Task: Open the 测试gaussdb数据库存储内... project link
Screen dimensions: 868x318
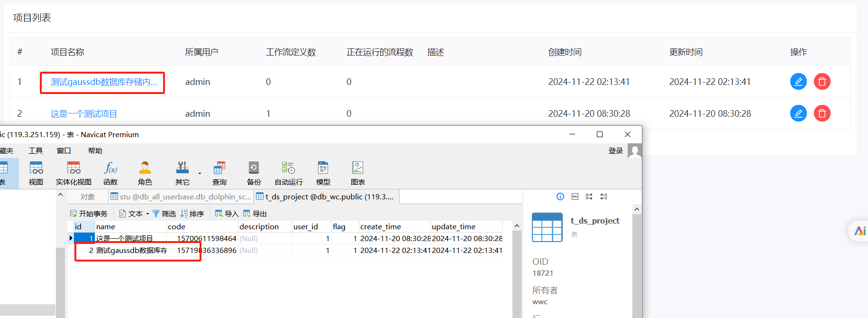Action: [104, 82]
